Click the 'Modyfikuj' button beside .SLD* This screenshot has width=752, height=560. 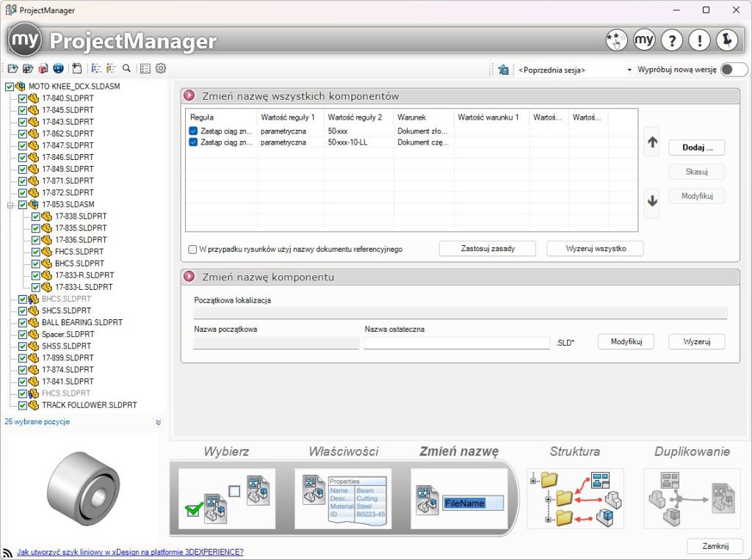pos(626,341)
